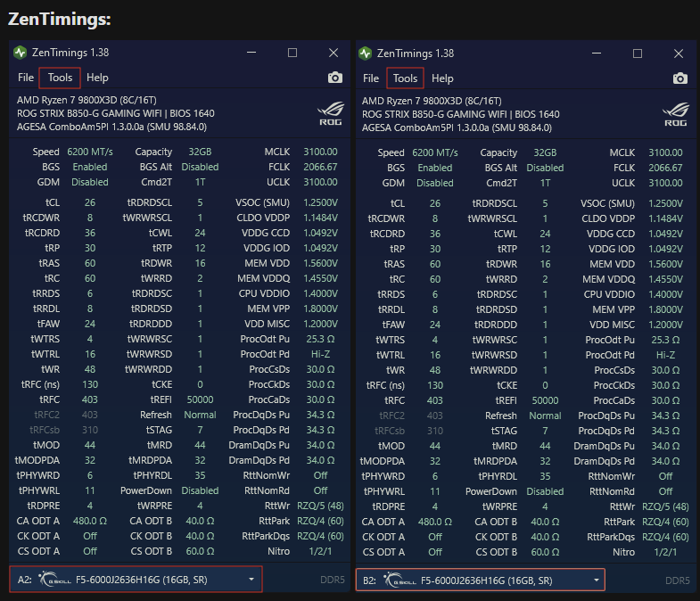Image resolution: width=700 pixels, height=601 pixels.
Task: Close the right ZenTimings window
Action: [x=679, y=54]
